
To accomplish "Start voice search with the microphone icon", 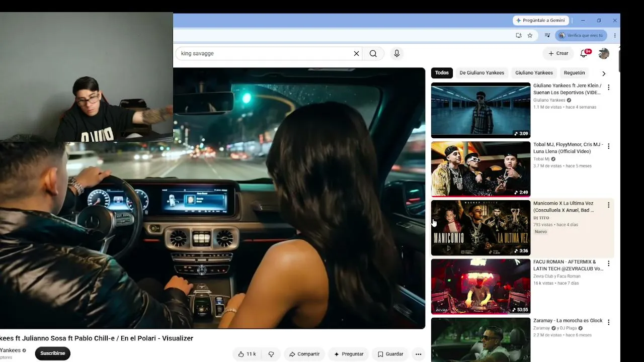I will click(x=397, y=53).
